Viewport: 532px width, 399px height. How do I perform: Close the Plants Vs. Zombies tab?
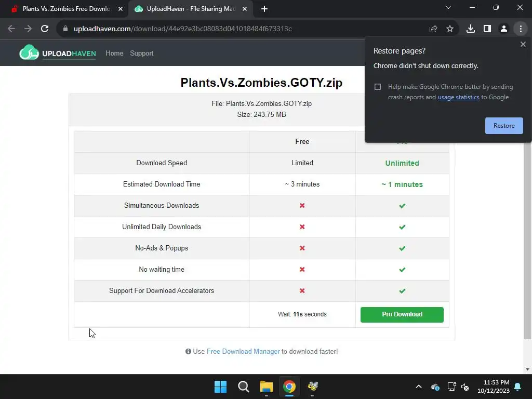[121, 9]
